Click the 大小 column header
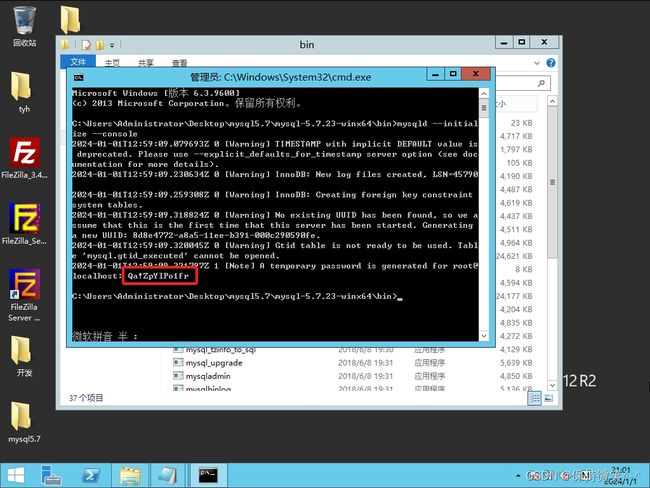Image resolution: width=650 pixels, height=488 pixels. click(x=517, y=104)
